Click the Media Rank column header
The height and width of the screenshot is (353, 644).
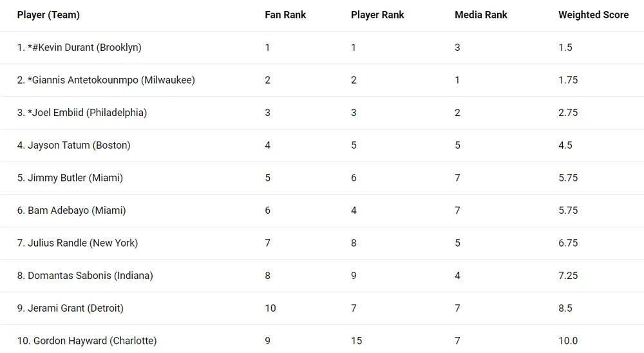coord(480,15)
